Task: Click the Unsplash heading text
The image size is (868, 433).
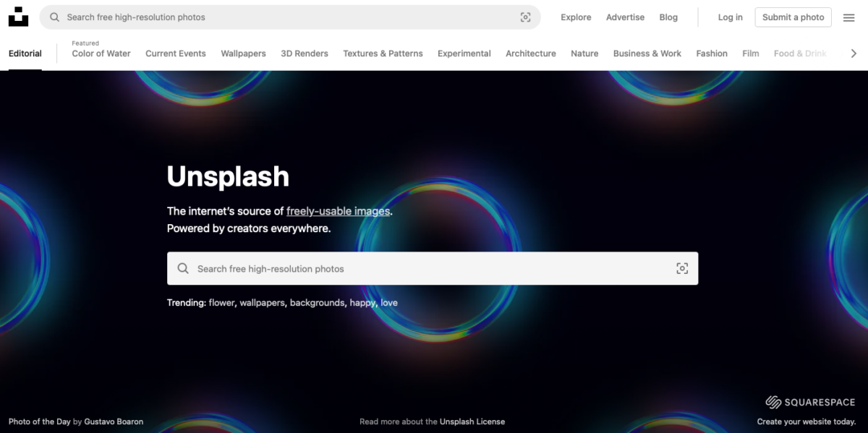Action: pyautogui.click(x=228, y=176)
